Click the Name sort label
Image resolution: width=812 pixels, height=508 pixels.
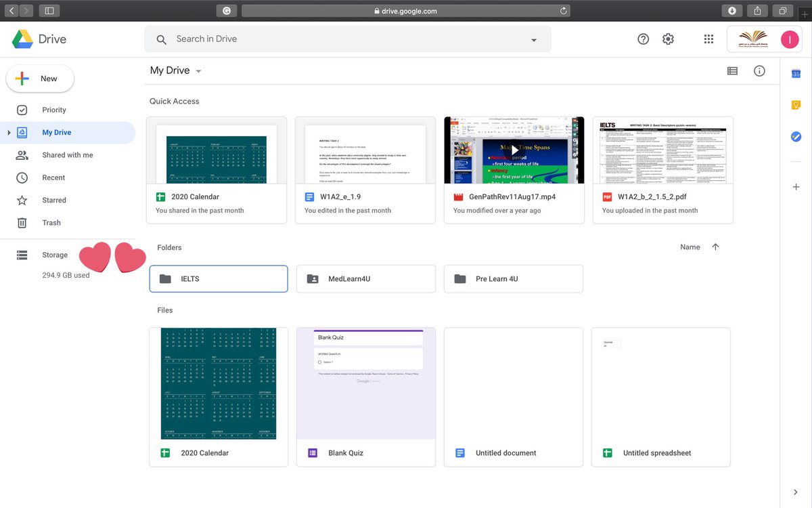pyautogui.click(x=690, y=247)
